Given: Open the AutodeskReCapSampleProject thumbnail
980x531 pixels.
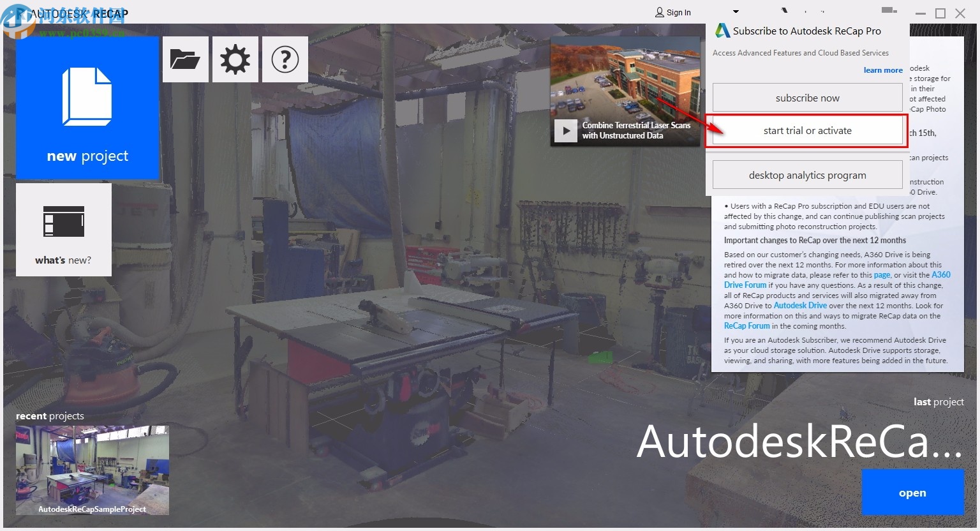Looking at the screenshot, I should pos(92,469).
